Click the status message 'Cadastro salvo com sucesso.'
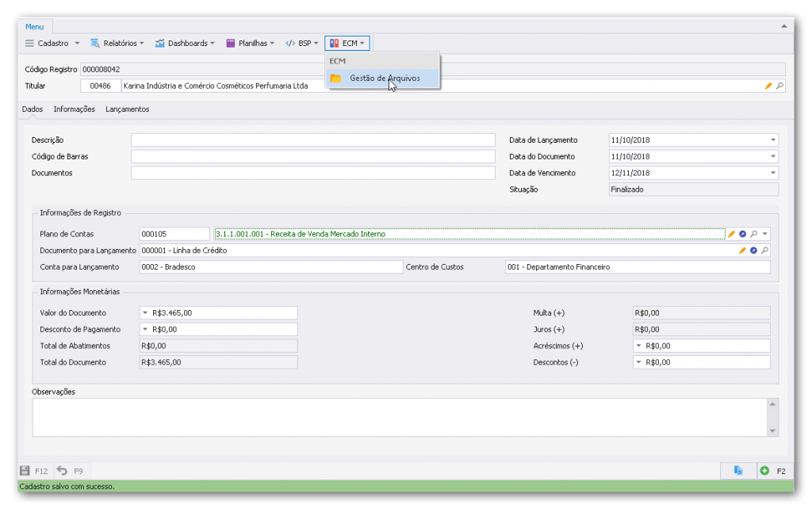 (x=67, y=487)
